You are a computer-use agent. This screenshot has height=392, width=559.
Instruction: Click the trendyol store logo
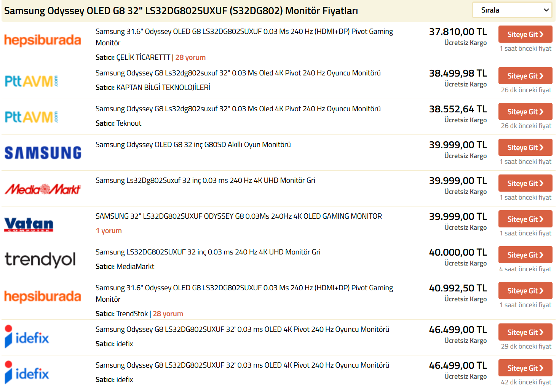click(40, 259)
